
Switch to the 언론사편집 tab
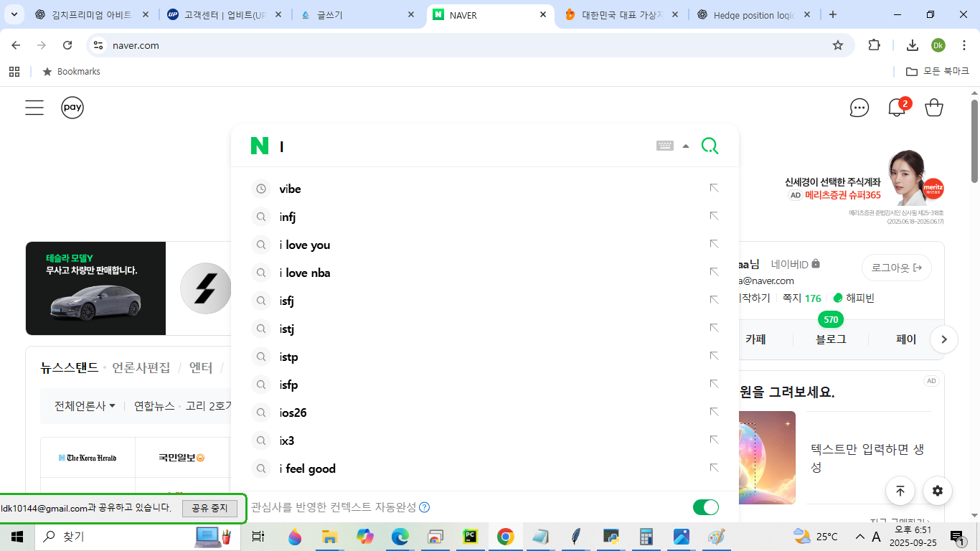pyautogui.click(x=141, y=367)
